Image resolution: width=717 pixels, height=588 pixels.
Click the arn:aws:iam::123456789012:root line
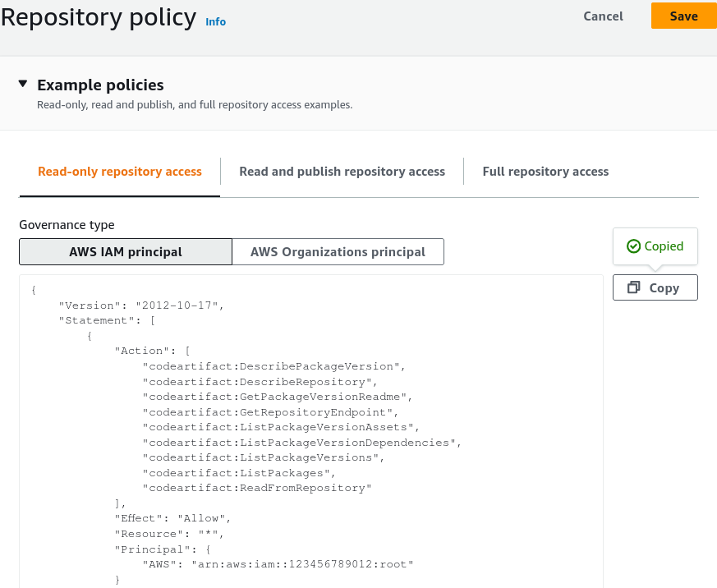point(278,564)
